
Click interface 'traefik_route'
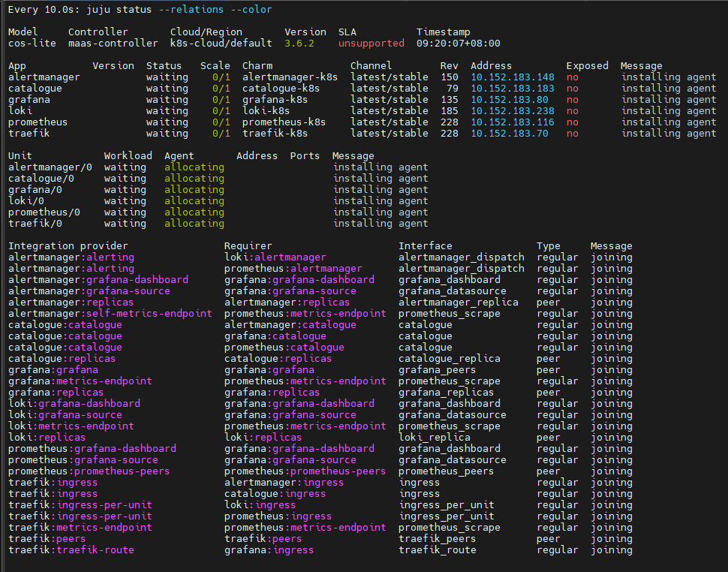point(438,549)
